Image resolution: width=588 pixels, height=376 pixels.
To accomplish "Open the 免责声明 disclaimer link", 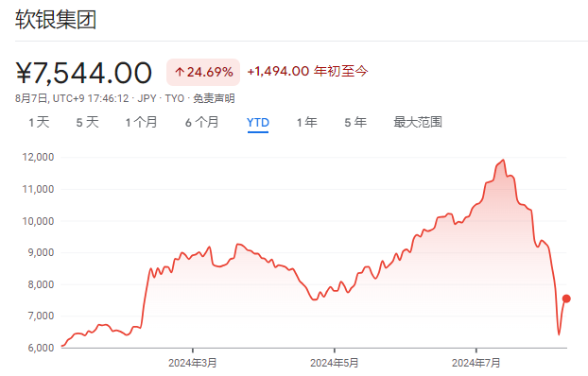I will click(x=214, y=98).
